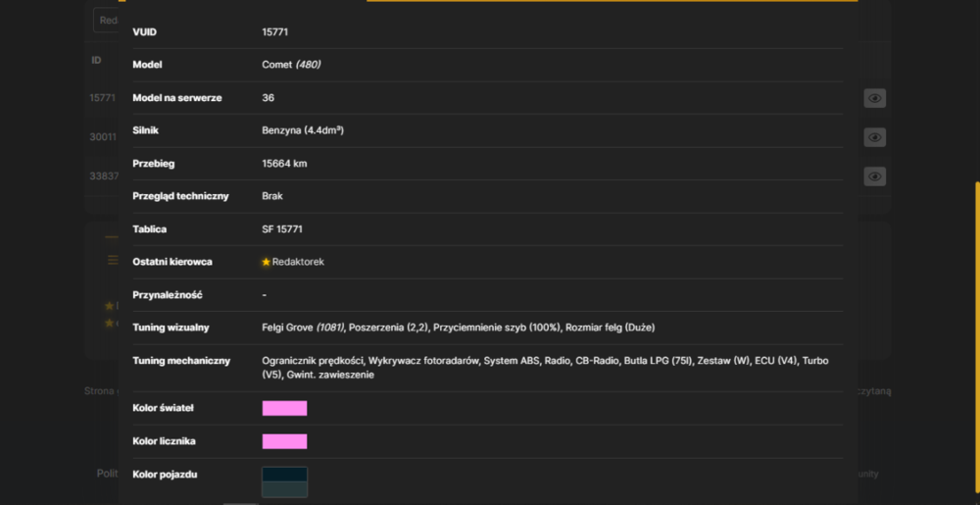Click the Ostatni kierowca label

[172, 262]
